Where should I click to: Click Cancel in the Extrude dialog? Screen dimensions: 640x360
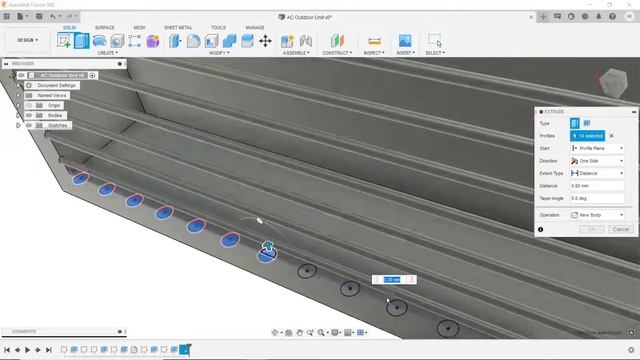pyautogui.click(x=620, y=229)
